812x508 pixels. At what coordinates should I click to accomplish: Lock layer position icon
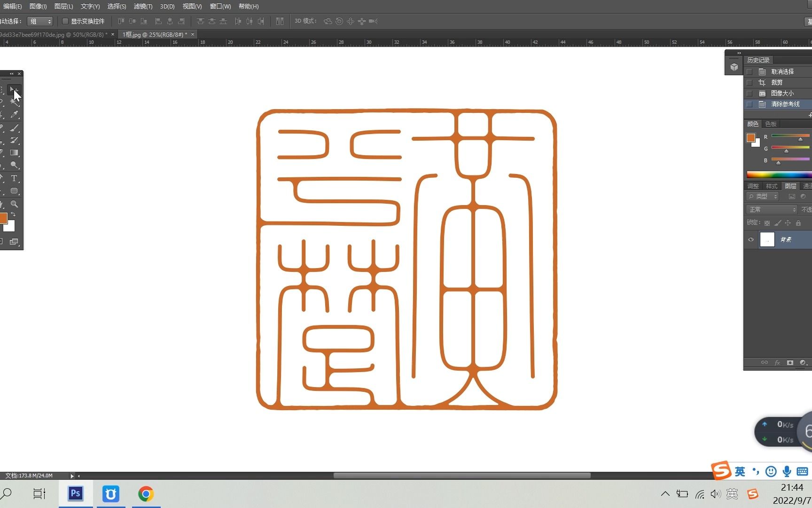click(x=788, y=223)
